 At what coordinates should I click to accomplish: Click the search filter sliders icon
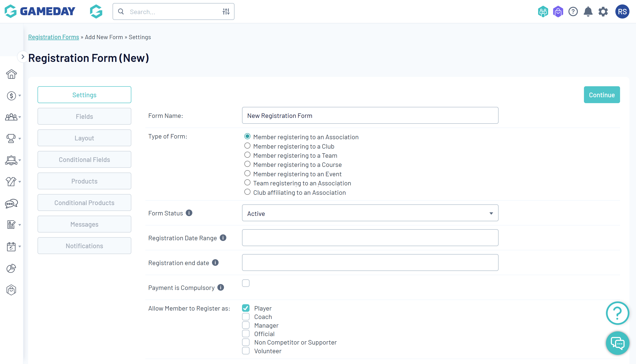(x=226, y=11)
